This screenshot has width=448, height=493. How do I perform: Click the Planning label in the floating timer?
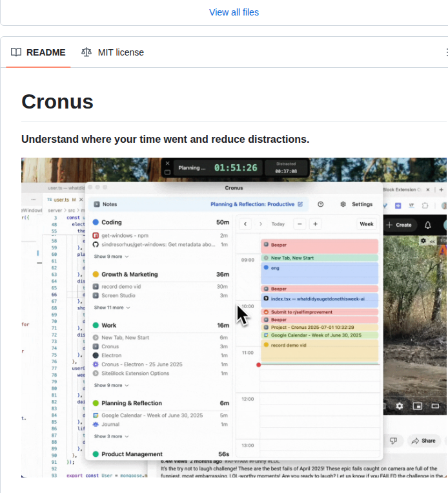pyautogui.click(x=192, y=168)
